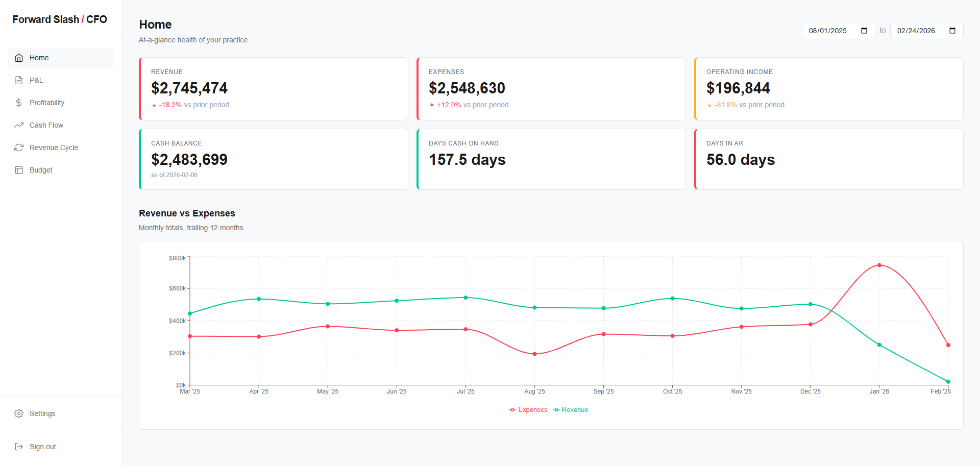The image size is (980, 465).
Task: Click the Jan '26 expenses peak point
Action: [879, 265]
